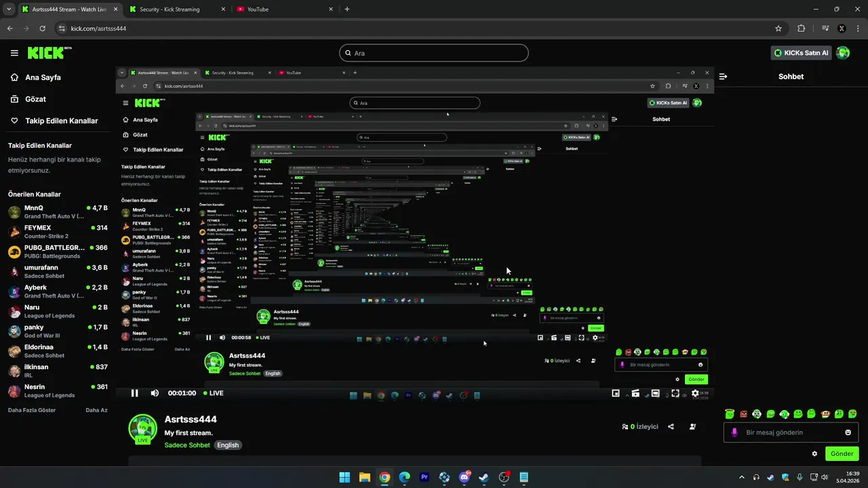This screenshot has width=868, height=488.
Task: Open the profile avatar menu
Action: click(x=843, y=53)
